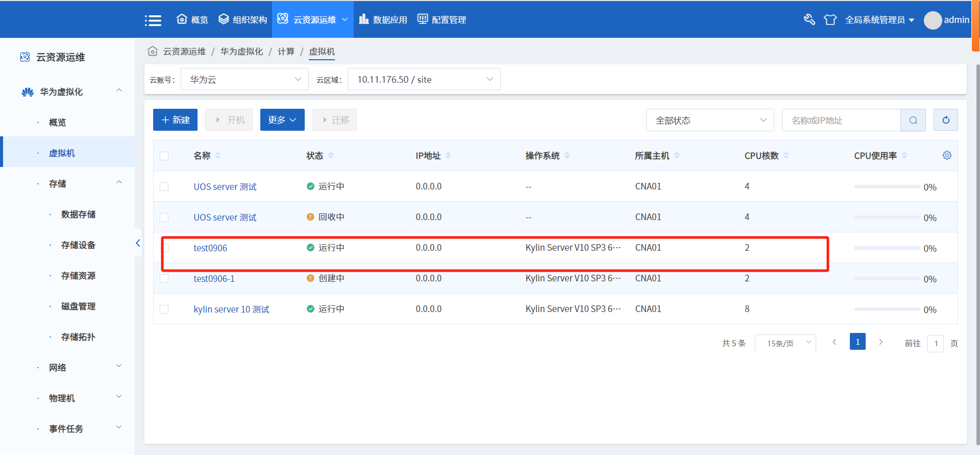Open 存储资源 in the sidebar

pos(78,276)
